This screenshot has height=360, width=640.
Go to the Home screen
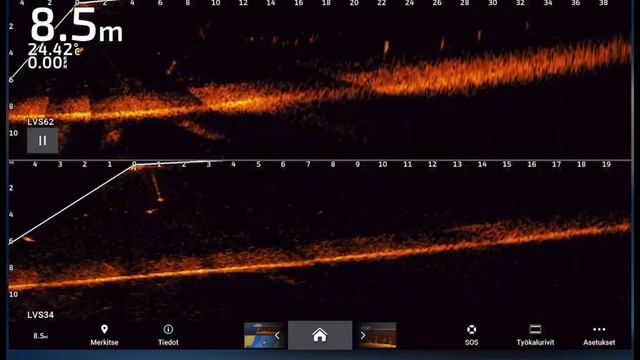tap(320, 335)
